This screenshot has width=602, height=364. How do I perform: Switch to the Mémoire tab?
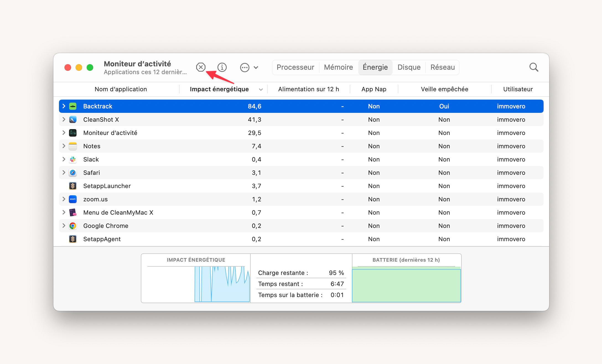click(338, 67)
